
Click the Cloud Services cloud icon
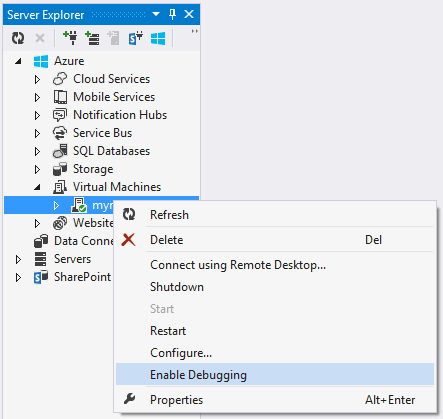pyautogui.click(x=60, y=79)
